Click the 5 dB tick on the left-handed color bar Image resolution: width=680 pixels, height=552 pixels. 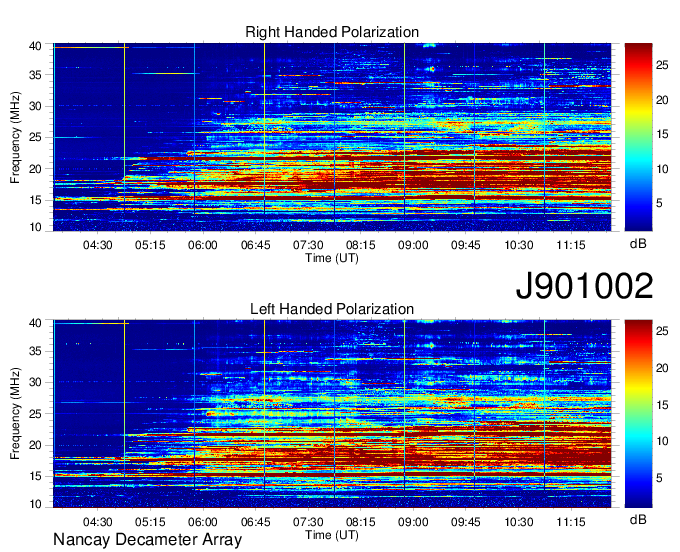pyautogui.click(x=659, y=478)
